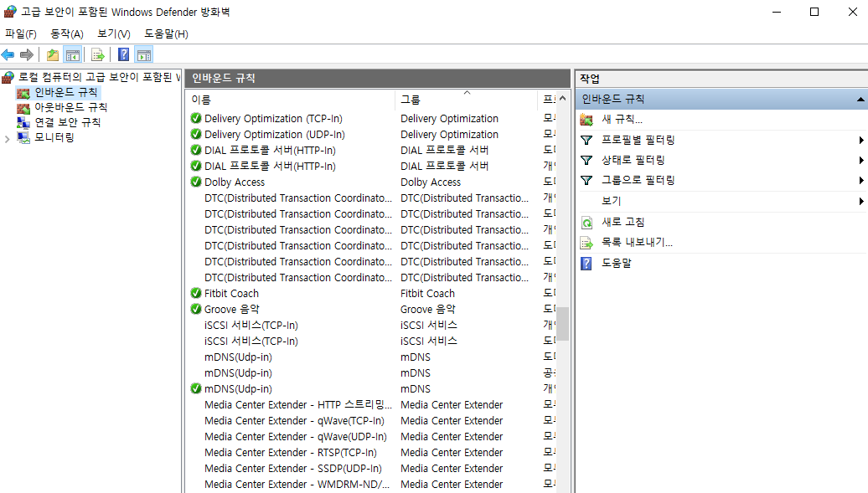The image size is (868, 493).
Task: Click the Back arrow toolbar icon
Action: [8, 54]
